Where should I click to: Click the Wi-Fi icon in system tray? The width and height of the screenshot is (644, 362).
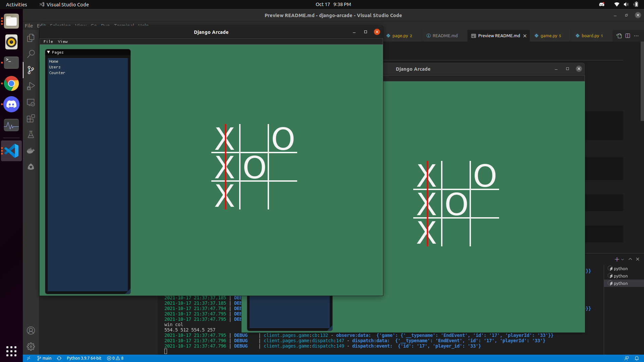pyautogui.click(x=616, y=4)
